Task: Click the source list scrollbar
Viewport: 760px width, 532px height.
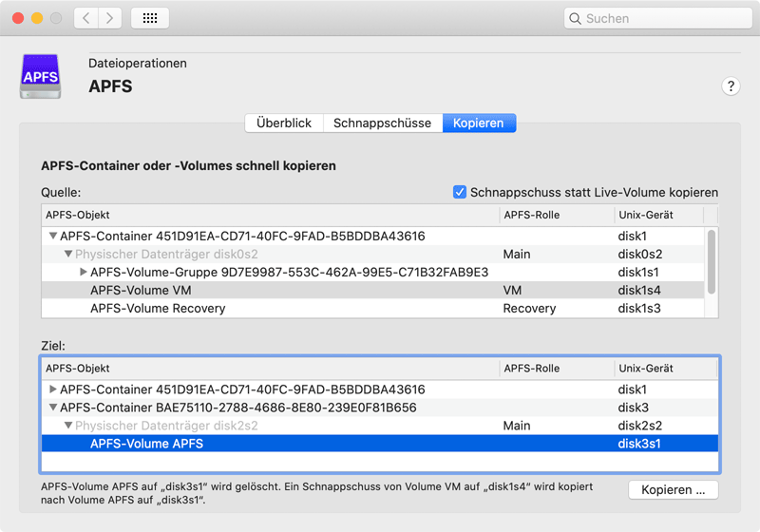Action: (711, 261)
